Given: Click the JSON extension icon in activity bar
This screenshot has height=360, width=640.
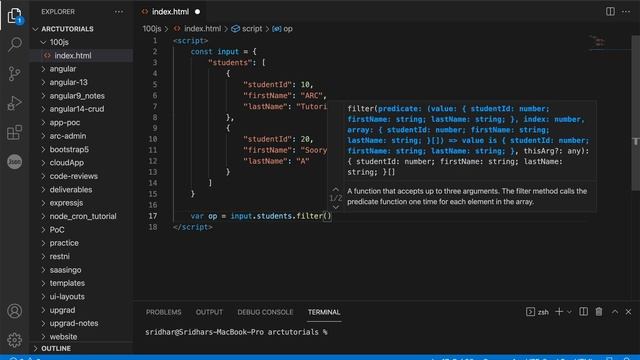Looking at the screenshot, I should 15,162.
